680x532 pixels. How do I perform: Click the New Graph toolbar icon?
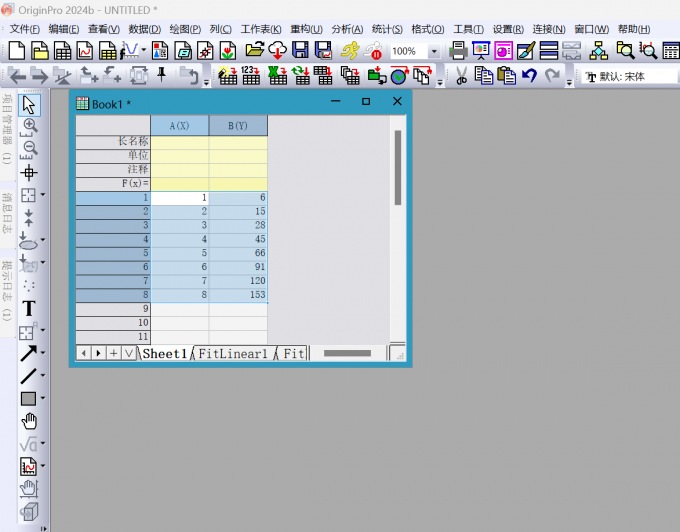click(85, 51)
